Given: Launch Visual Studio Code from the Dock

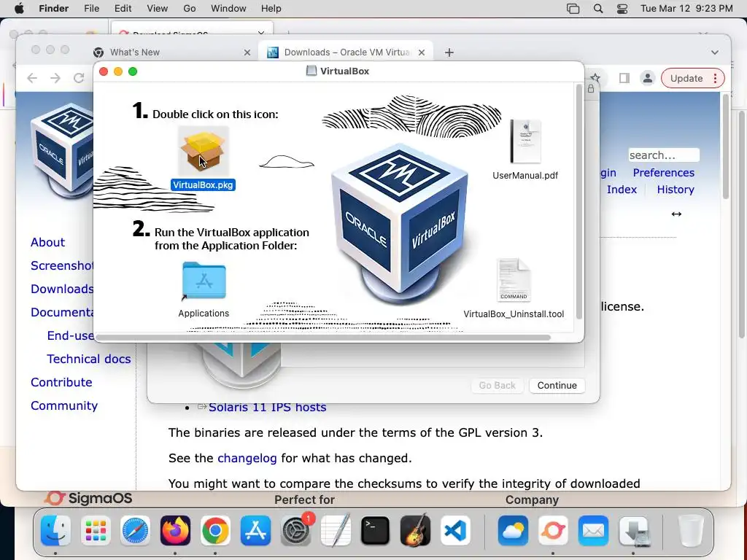Looking at the screenshot, I should (455, 531).
